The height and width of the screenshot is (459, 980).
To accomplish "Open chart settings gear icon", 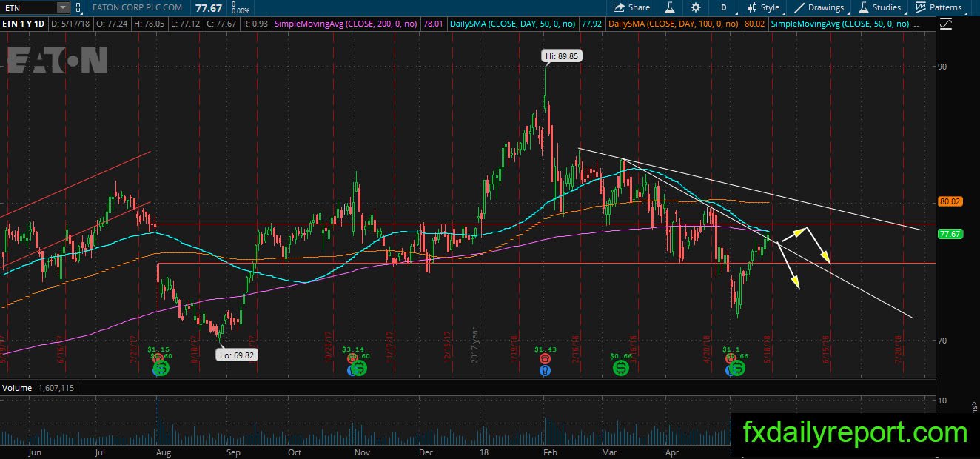I will [x=696, y=7].
